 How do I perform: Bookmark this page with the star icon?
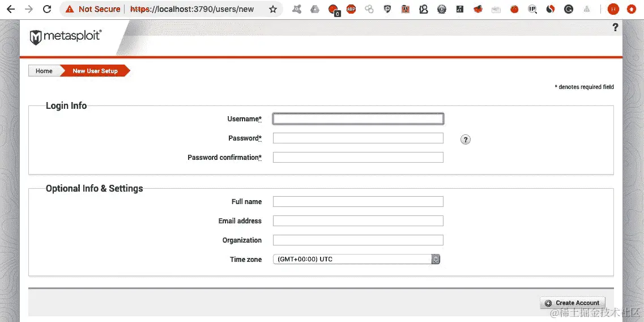(272, 9)
